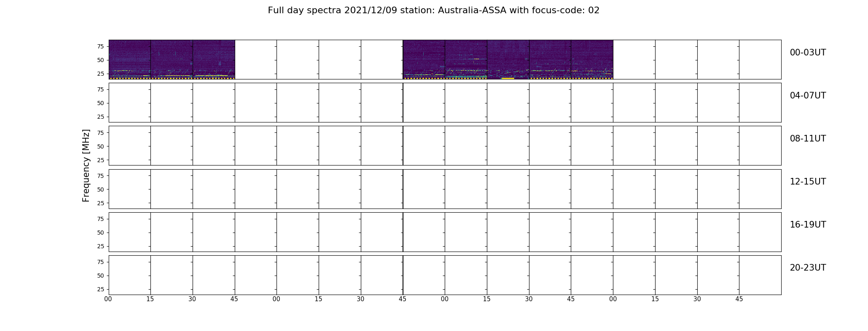This screenshot has height=331, width=868.
Task: Open the 02:30–02:45 spectrogram in 00-03UT row
Action: (550, 60)
